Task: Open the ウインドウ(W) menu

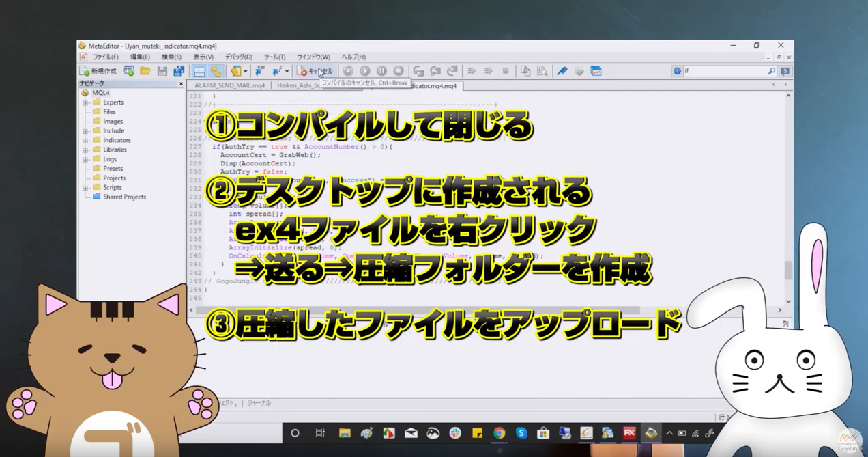Action: pos(313,57)
